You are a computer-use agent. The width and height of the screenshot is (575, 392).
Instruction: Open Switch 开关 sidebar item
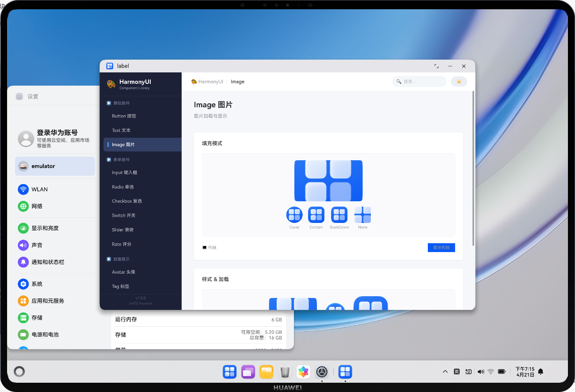(x=142, y=215)
